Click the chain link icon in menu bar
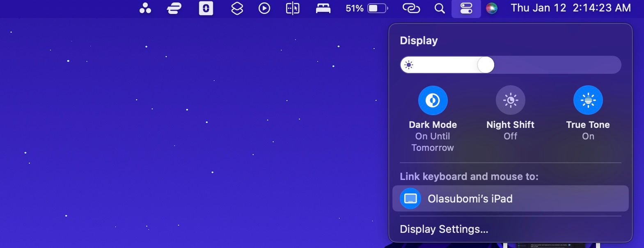Viewport: 644px width, 248px height. pyautogui.click(x=411, y=8)
